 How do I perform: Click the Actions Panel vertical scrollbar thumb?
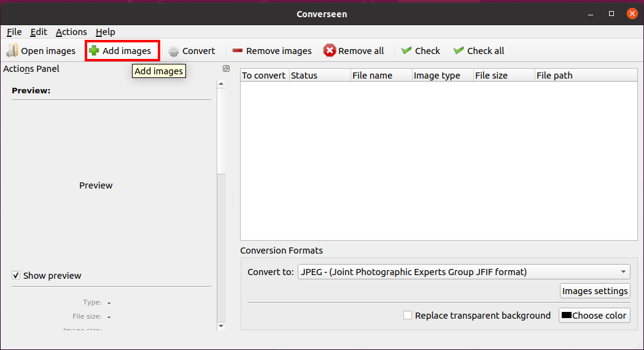[221, 131]
